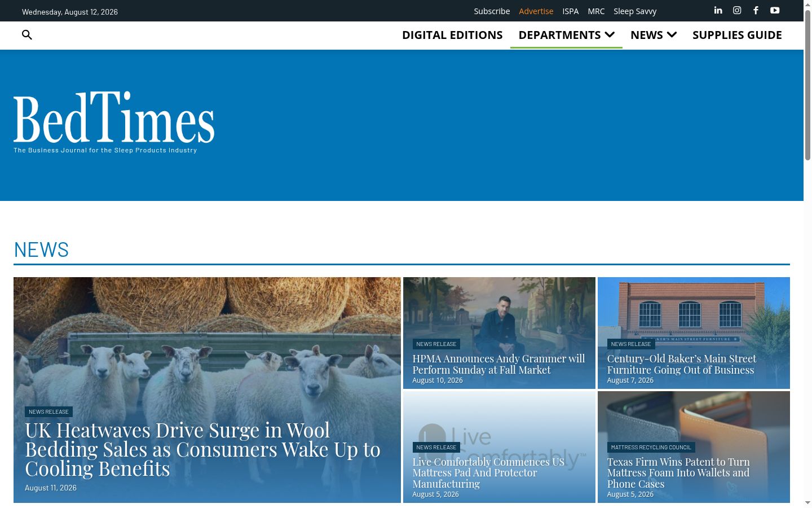
Task: Click the News Release tag on the wool bedding story
Action: [48, 412]
